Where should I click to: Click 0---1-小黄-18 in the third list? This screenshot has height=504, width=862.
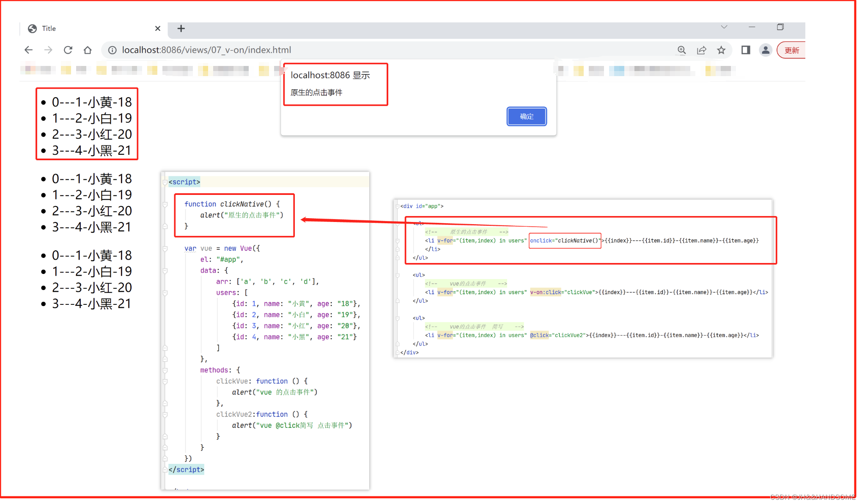pos(91,255)
